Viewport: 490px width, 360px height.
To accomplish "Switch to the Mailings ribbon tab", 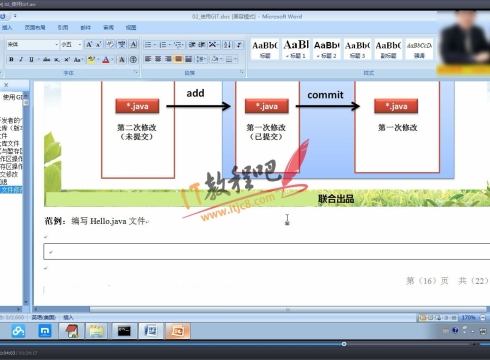I will pyautogui.click(x=86, y=28).
